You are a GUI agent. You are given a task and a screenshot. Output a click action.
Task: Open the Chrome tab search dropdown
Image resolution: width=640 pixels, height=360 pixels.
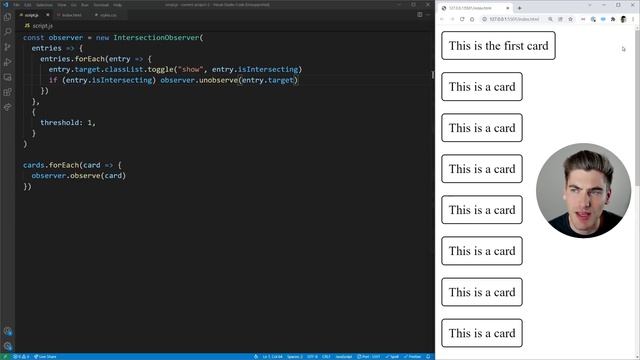pyautogui.click(x=589, y=5)
